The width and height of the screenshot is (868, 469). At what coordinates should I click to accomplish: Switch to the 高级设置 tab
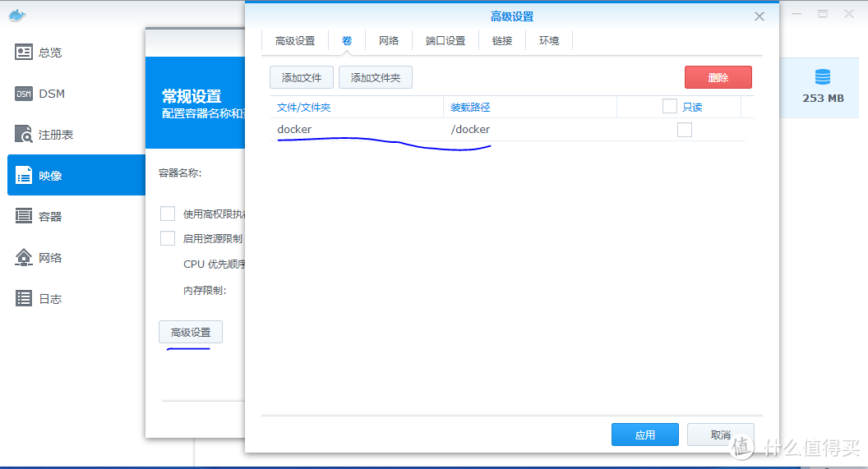(295, 41)
